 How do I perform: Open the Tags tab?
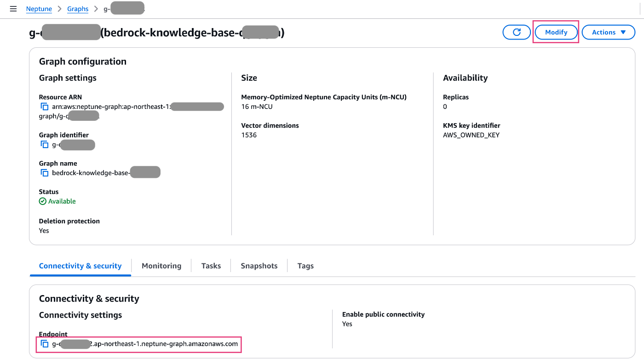[305, 266]
